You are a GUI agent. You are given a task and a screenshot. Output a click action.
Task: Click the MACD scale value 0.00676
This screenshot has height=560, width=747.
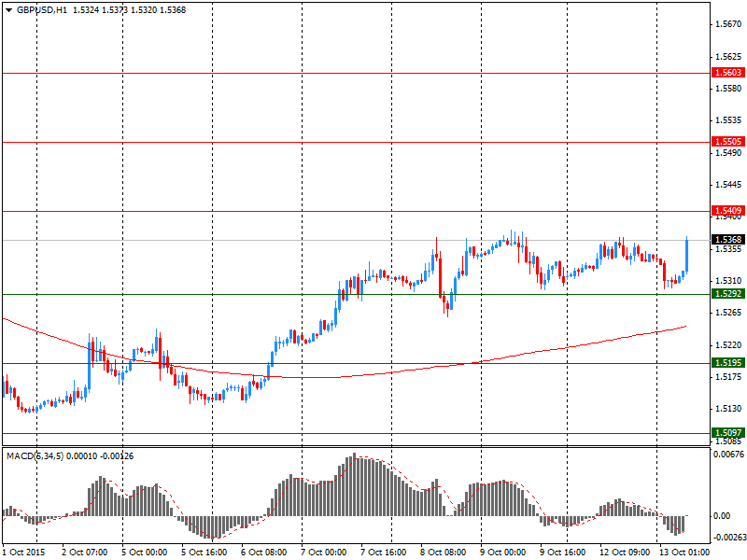click(x=729, y=455)
